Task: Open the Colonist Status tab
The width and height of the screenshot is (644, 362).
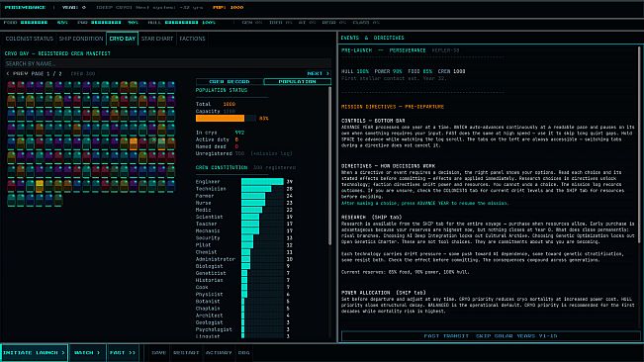Action: (x=29, y=39)
